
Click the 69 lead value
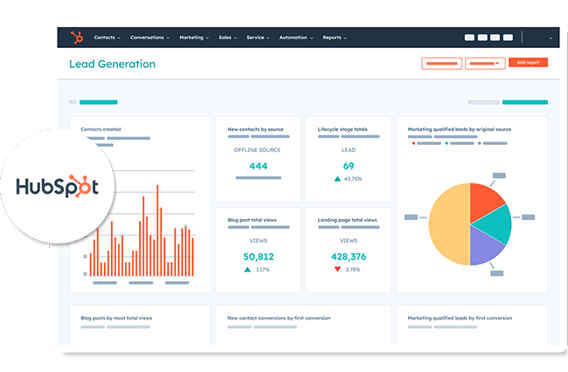pos(348,166)
